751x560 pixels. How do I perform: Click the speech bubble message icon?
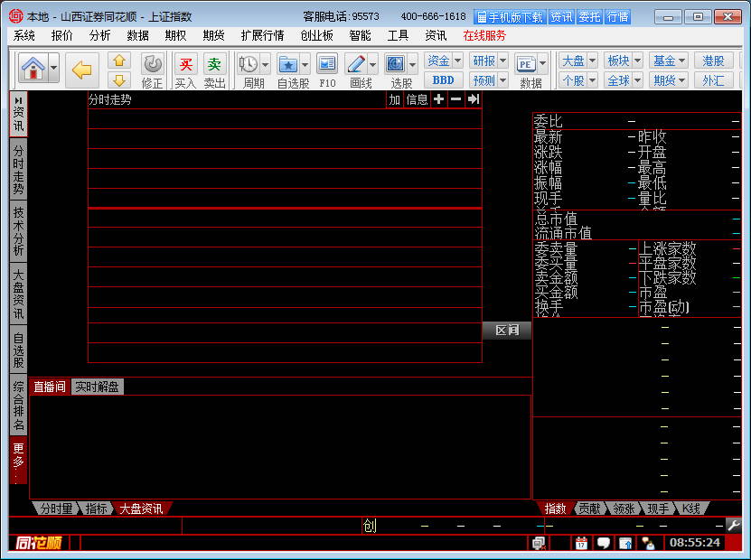tap(603, 543)
